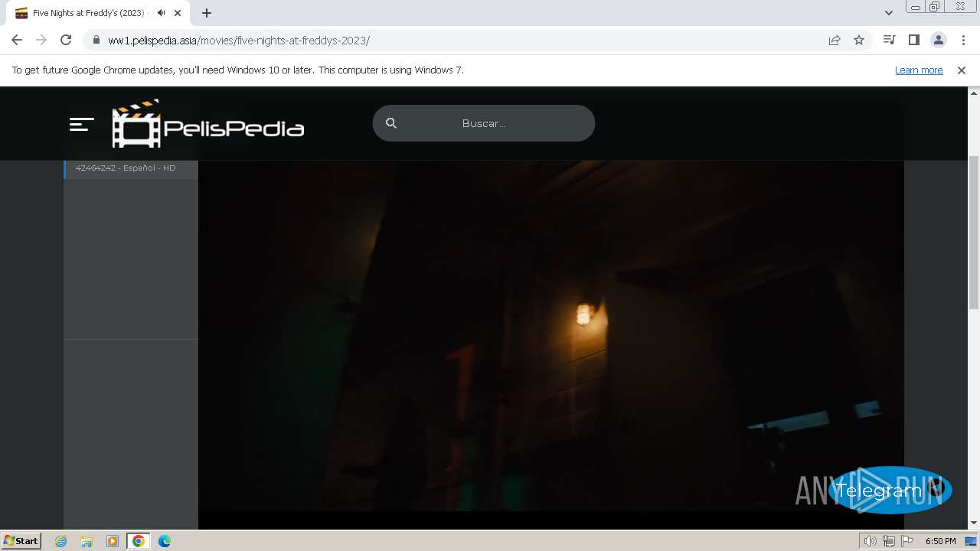
Task: Follow the Learn more link
Action: [x=919, y=70]
